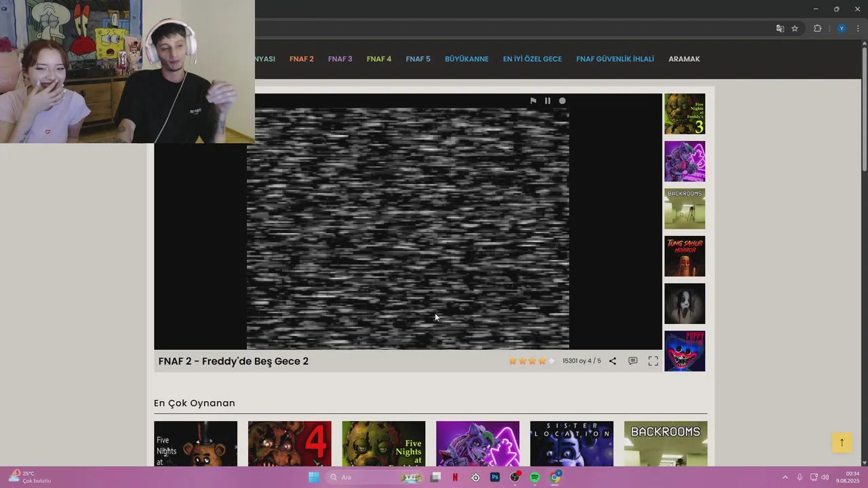Click the first rating star

point(513,361)
